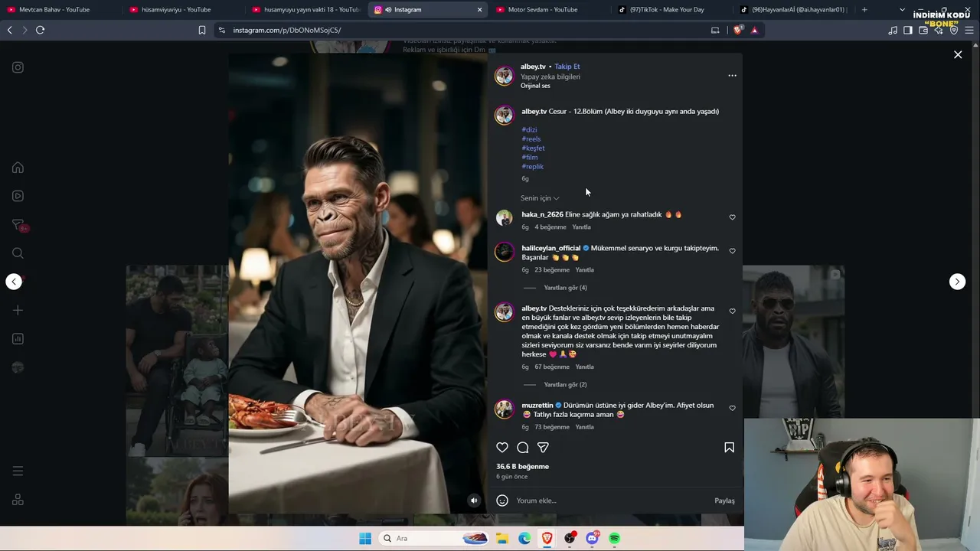Toggle sound on the reel video
Screen dimensions: 980x551
474,500
